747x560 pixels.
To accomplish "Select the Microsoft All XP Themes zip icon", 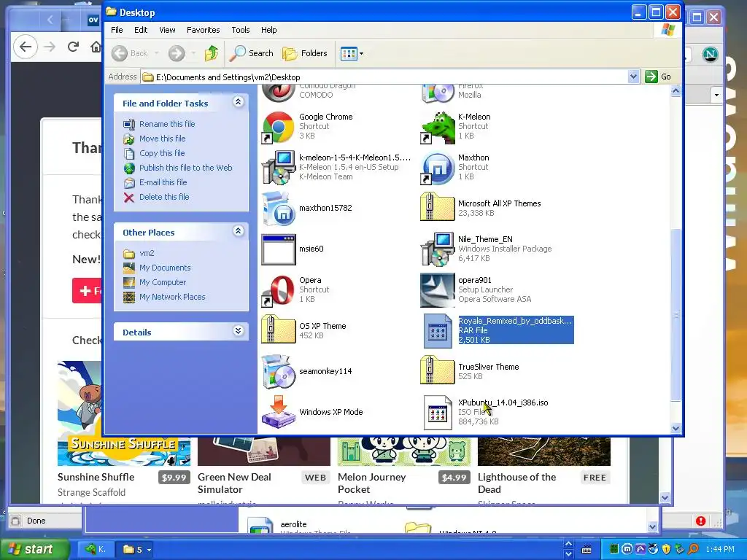I will click(x=438, y=206).
